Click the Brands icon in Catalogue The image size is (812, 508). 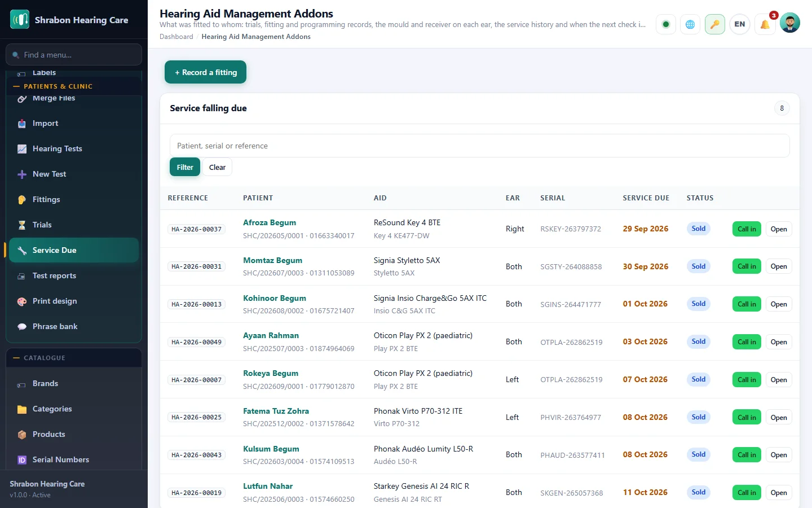[x=22, y=384]
